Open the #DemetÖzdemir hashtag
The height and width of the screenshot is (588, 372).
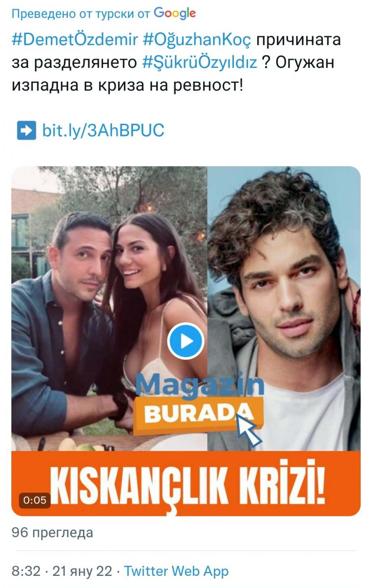pyautogui.click(x=75, y=40)
